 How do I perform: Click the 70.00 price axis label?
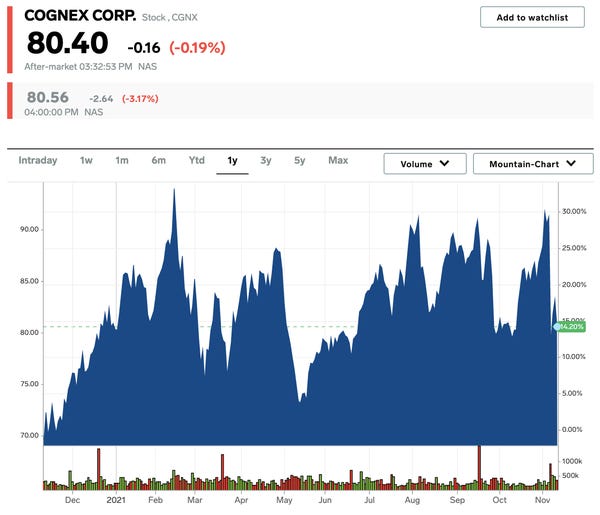click(x=29, y=435)
